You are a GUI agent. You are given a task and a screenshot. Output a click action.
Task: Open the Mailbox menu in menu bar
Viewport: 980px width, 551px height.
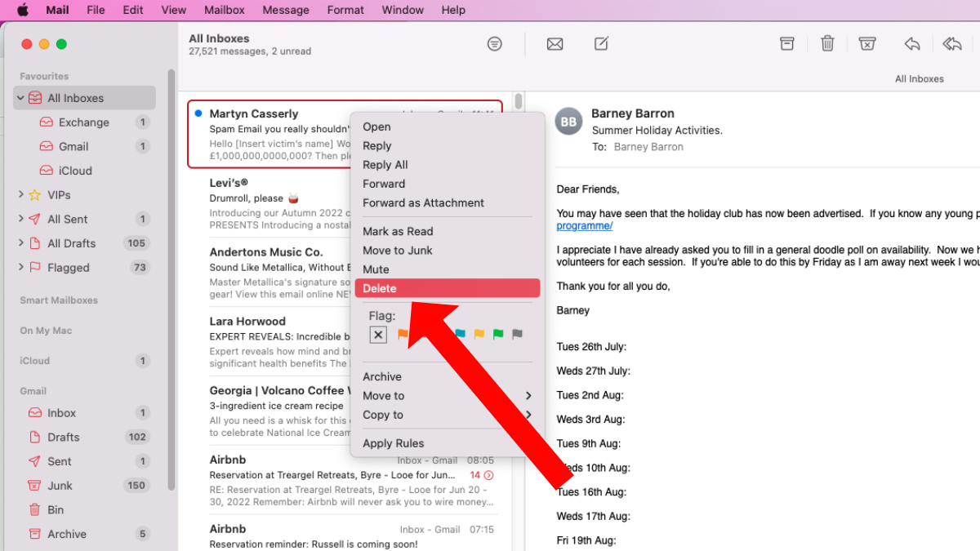(224, 10)
